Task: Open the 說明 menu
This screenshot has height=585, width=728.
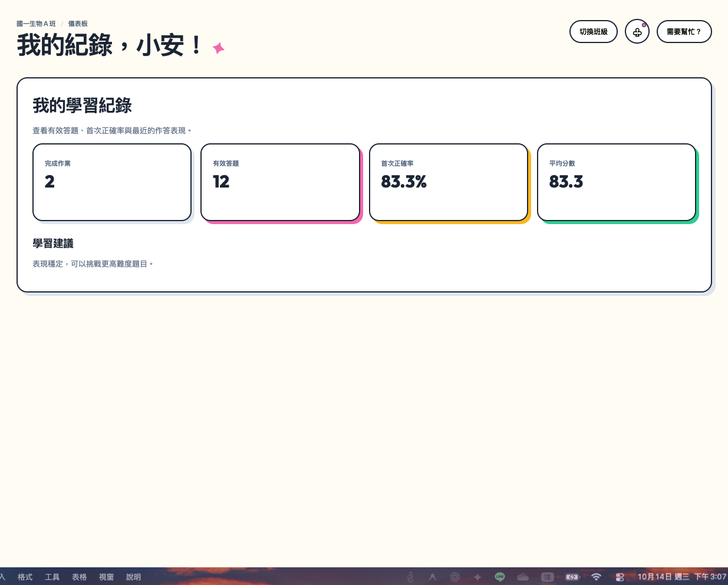Action: click(133, 577)
